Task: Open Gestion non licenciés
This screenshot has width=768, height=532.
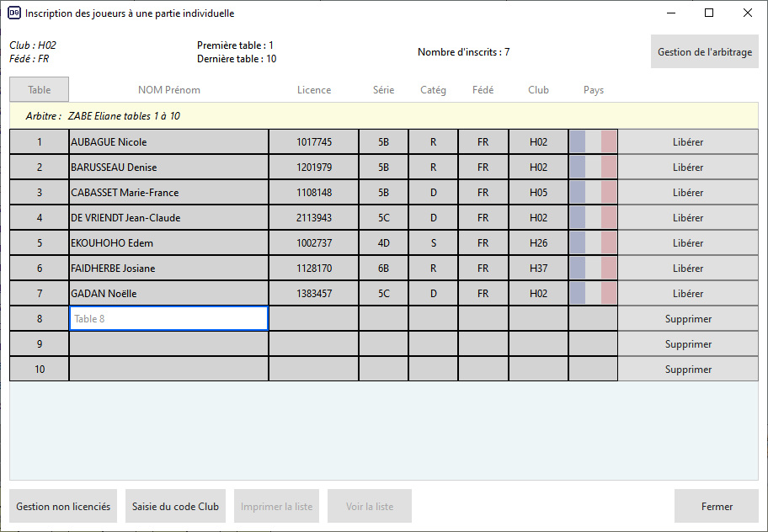Action: tap(63, 507)
